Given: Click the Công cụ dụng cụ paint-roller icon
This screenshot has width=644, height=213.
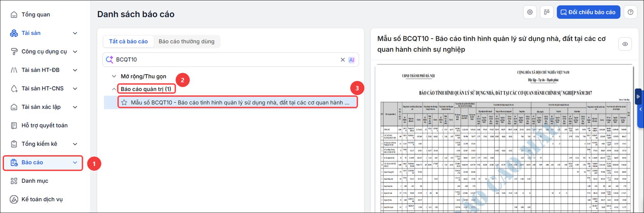Looking at the screenshot, I should point(14,51).
